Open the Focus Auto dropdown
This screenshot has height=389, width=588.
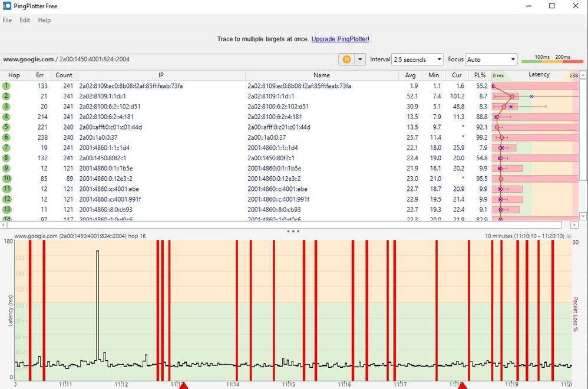(491, 60)
